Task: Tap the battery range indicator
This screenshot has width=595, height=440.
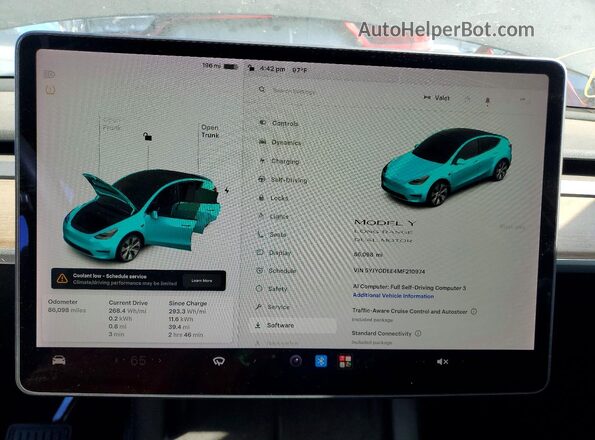Action: (x=220, y=66)
